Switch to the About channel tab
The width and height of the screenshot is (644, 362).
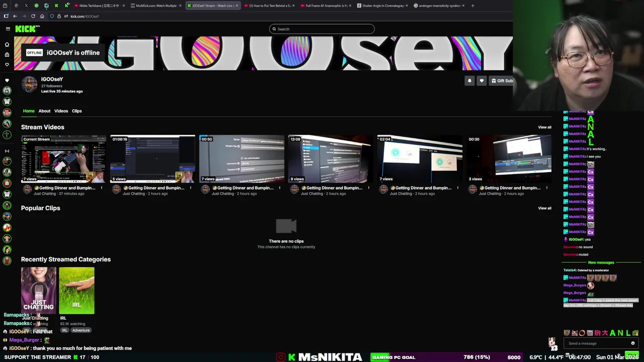pyautogui.click(x=44, y=111)
